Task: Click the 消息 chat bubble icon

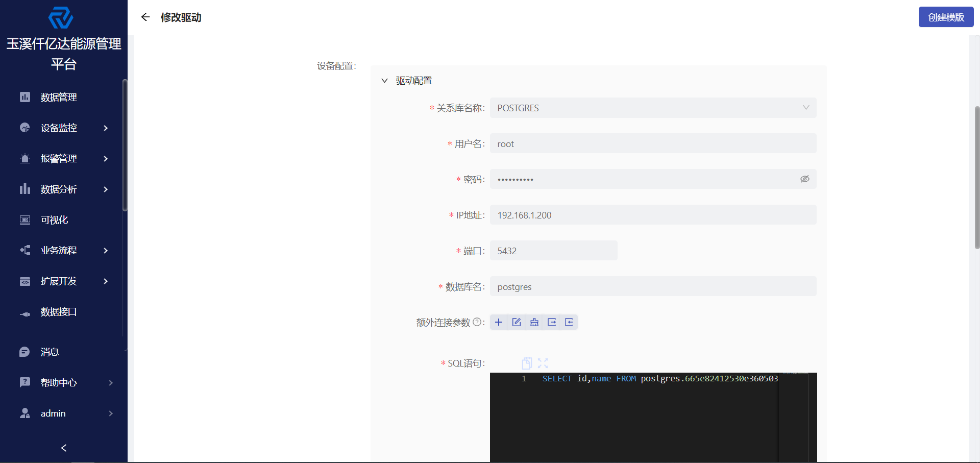Action: pos(24,352)
